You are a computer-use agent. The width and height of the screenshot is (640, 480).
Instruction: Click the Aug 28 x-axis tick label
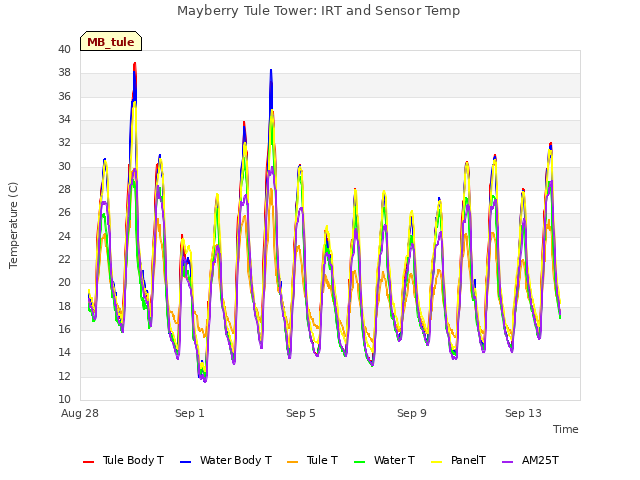(x=80, y=413)
